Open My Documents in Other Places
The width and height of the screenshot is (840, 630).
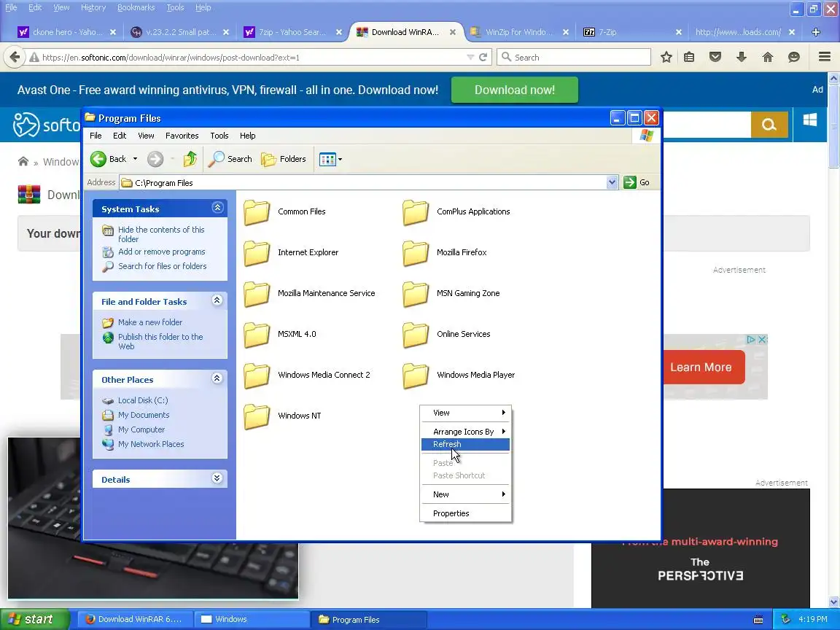pyautogui.click(x=144, y=415)
